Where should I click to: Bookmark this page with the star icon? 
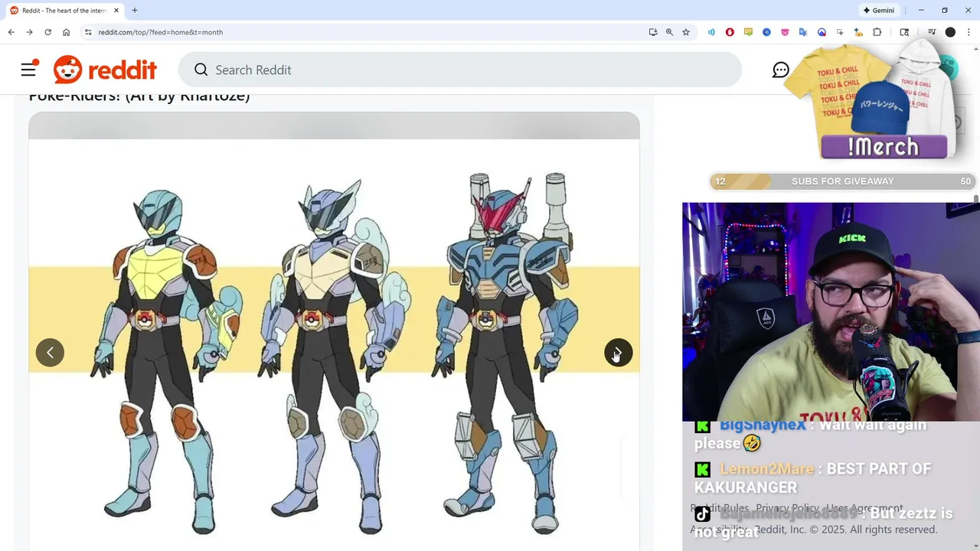click(686, 32)
